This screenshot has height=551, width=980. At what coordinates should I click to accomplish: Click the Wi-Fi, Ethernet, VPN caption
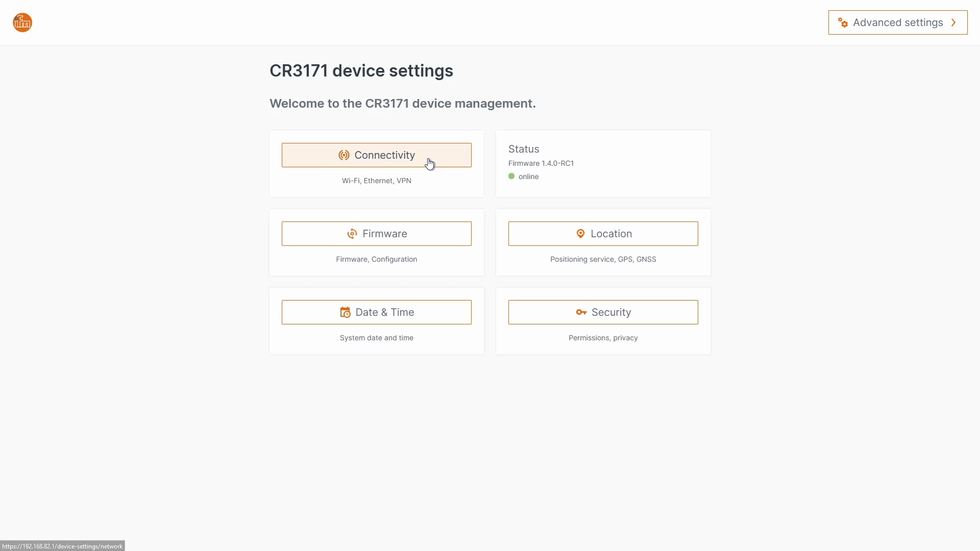pyautogui.click(x=377, y=181)
